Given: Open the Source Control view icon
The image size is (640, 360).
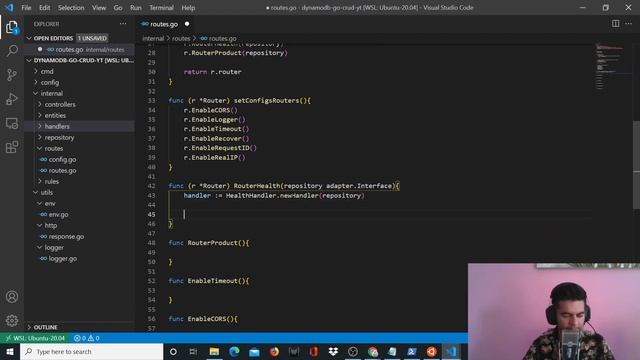Looking at the screenshot, I should 12,75.
